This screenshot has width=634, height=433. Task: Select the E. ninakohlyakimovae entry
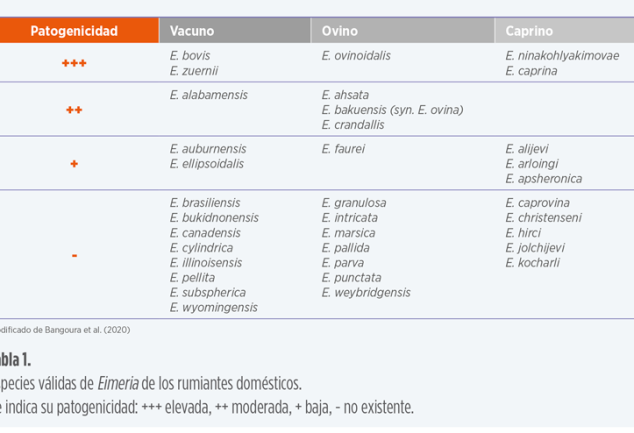tap(562, 56)
